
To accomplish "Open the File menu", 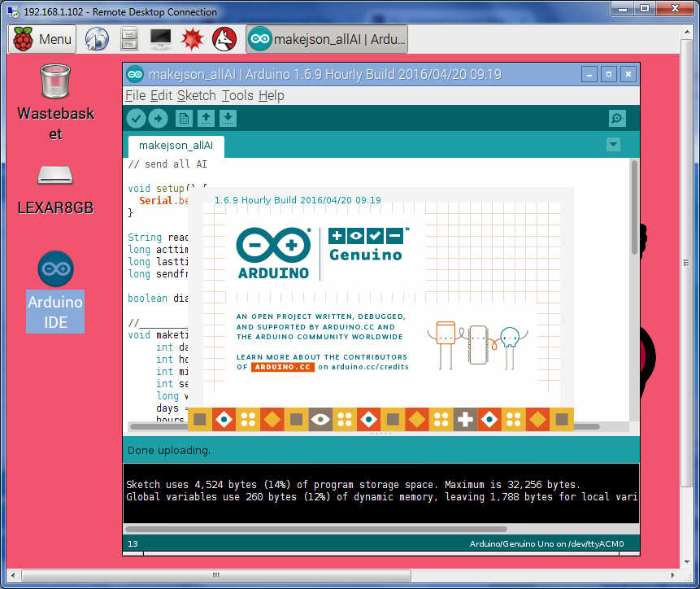I will point(135,95).
